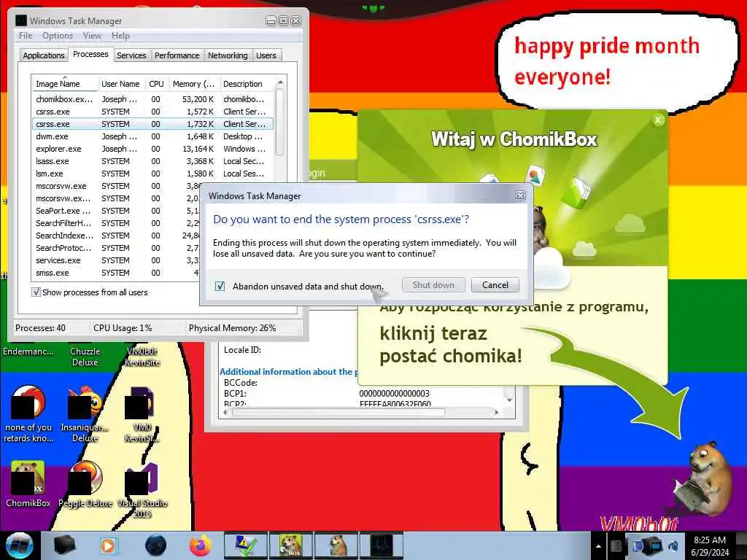This screenshot has height=560, width=747.
Task: Open the File menu in Task Manager
Action: point(26,36)
